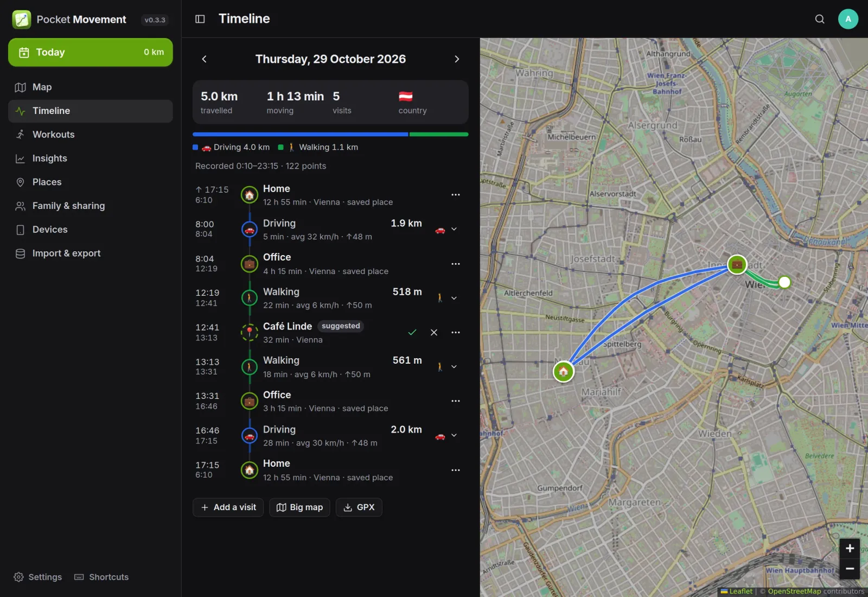
Task: Open the search icon in header
Action: point(820,19)
